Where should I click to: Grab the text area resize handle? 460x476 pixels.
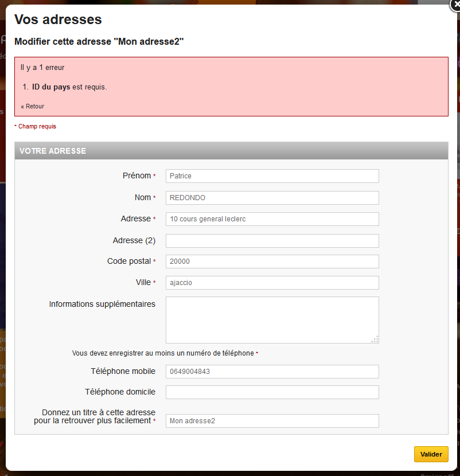pyautogui.click(x=375, y=340)
